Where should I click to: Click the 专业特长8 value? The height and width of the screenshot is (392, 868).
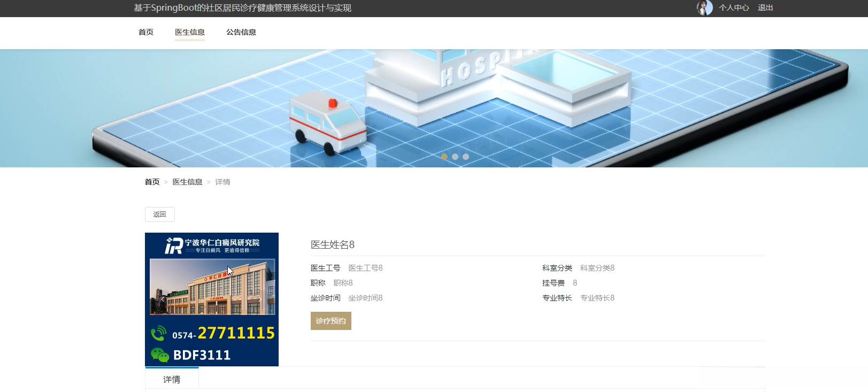point(597,298)
